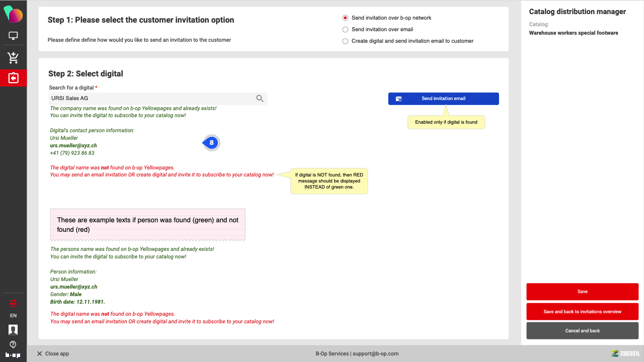
Task: Open the user profile avatar icon
Action: click(x=13, y=330)
